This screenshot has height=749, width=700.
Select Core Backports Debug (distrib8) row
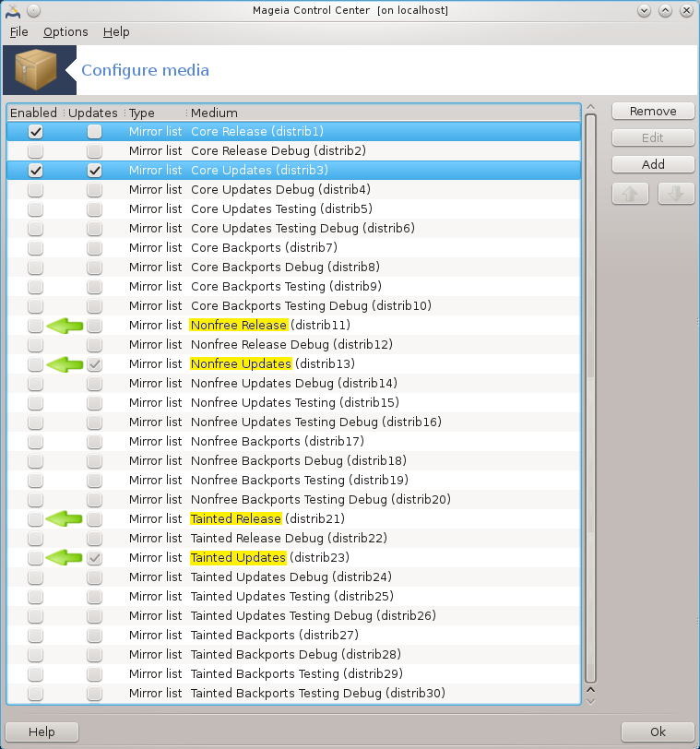(293, 267)
